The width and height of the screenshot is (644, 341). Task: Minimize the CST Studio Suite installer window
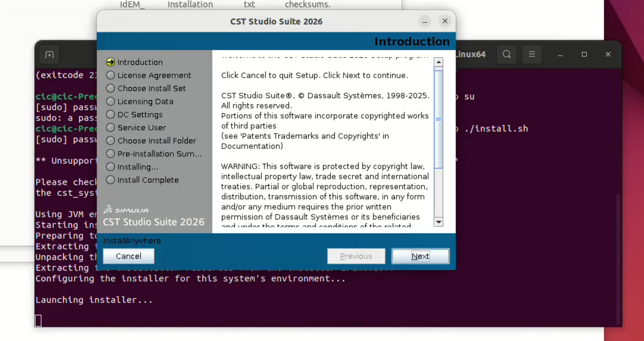click(x=425, y=21)
